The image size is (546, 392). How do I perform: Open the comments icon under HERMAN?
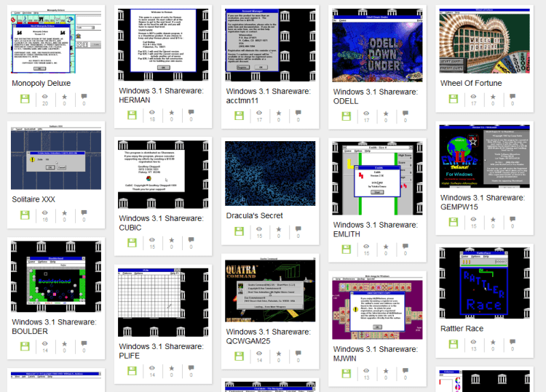click(x=191, y=112)
